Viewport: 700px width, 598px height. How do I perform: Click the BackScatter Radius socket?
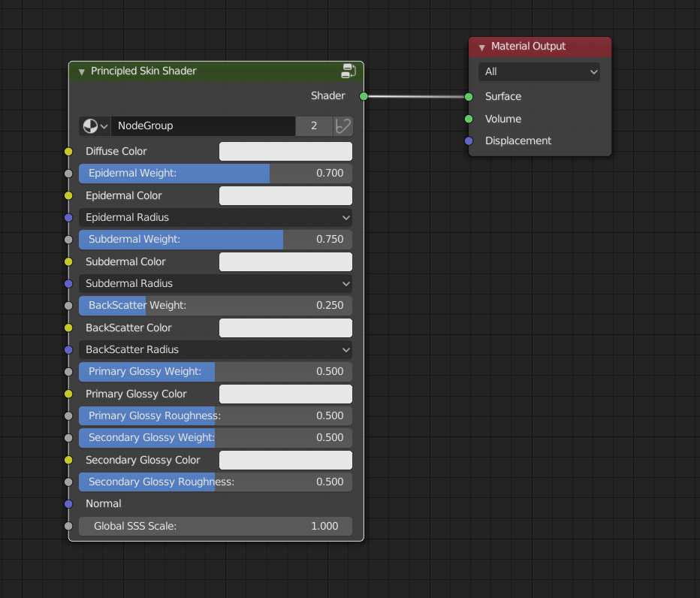[68, 349]
